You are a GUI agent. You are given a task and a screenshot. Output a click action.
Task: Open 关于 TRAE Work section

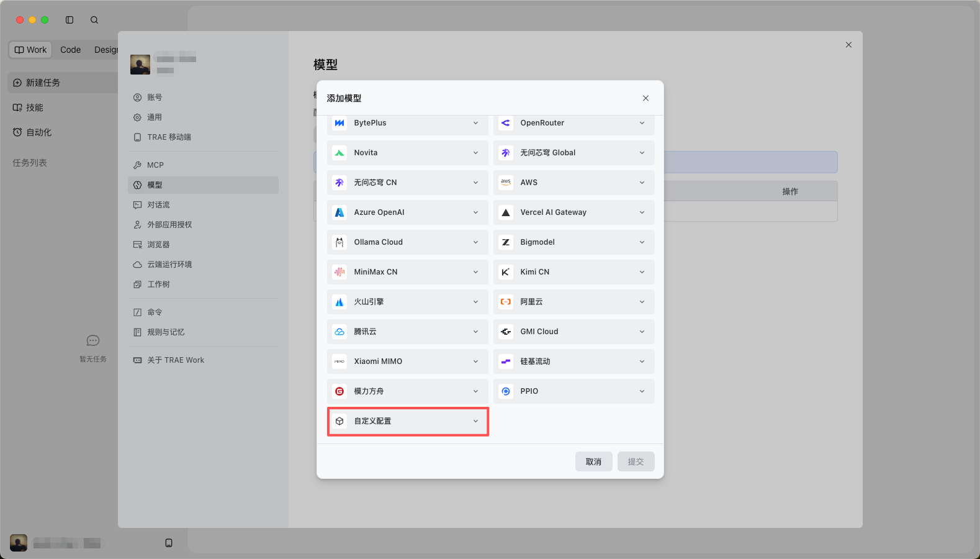point(203,360)
